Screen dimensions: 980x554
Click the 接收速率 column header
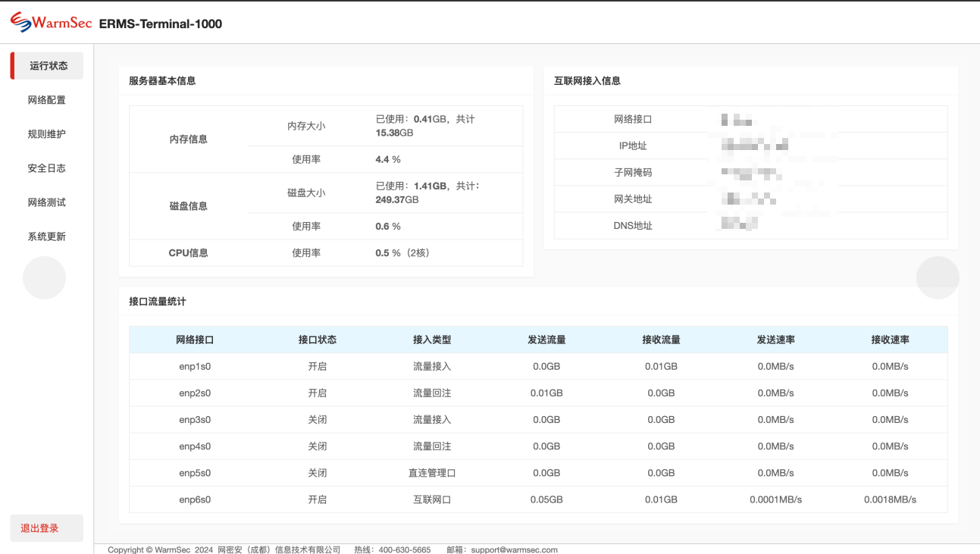tap(890, 340)
